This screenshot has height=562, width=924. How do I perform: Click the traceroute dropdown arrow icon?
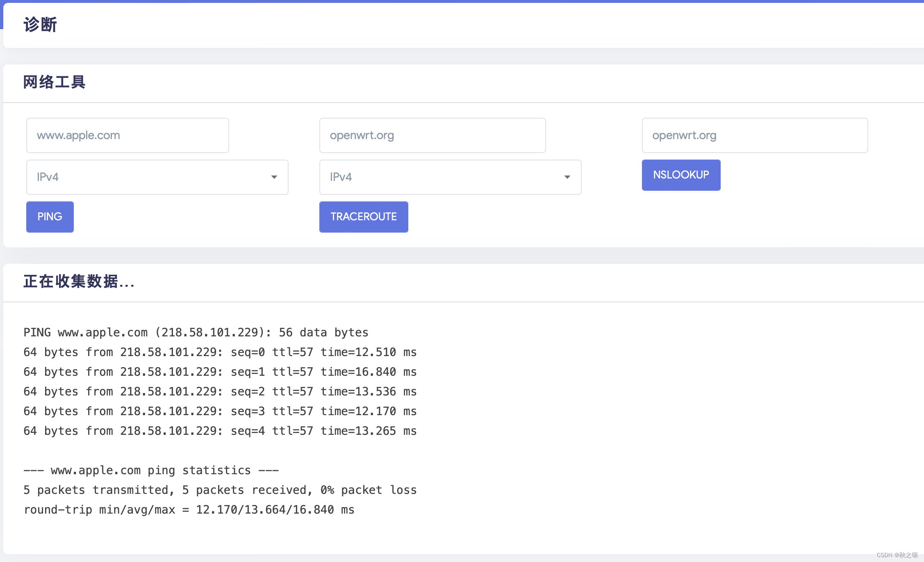567,177
